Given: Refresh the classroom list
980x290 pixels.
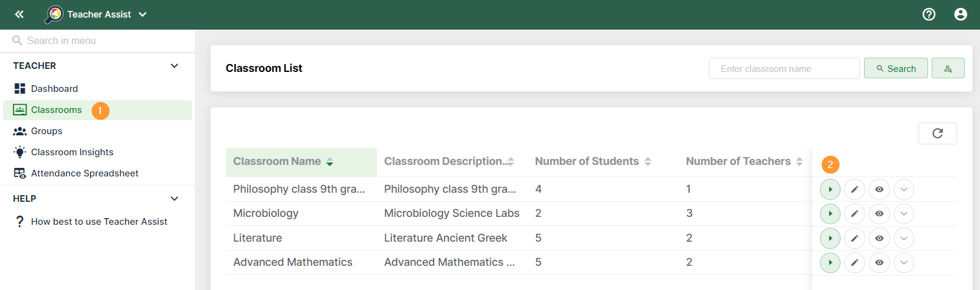Looking at the screenshot, I should [x=937, y=134].
